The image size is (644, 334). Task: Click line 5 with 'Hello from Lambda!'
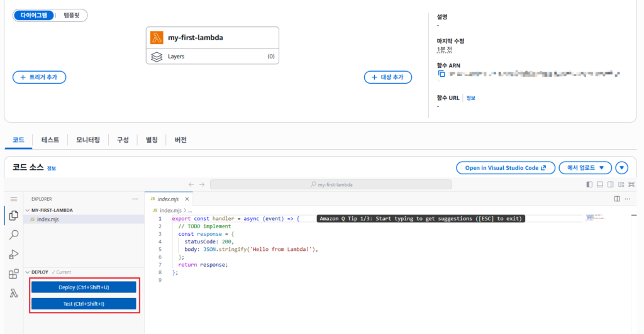(x=251, y=249)
